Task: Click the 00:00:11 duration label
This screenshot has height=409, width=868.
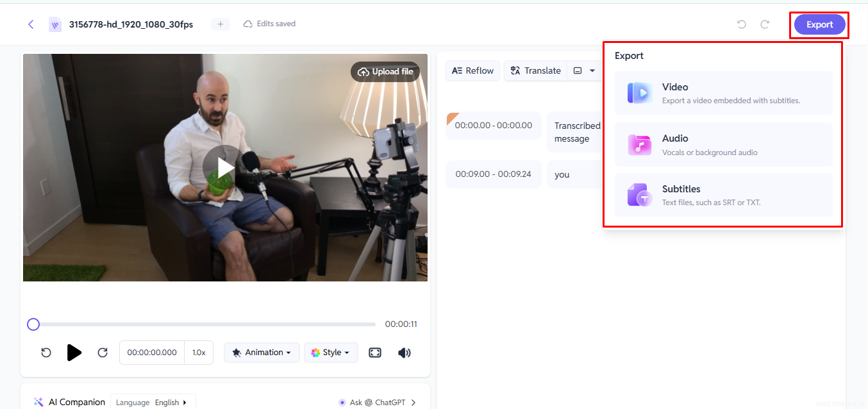Action: (401, 324)
